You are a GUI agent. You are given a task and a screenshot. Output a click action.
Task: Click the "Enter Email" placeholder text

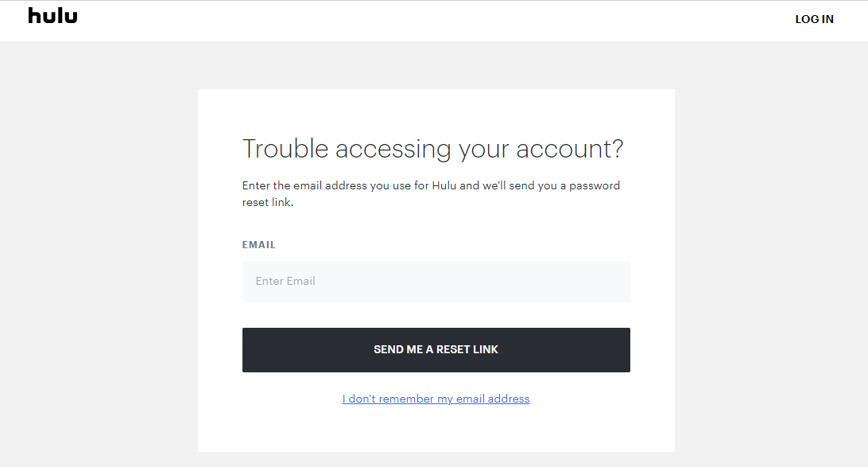point(285,281)
